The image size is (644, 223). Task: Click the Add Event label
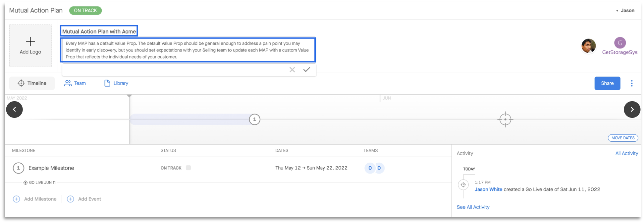pos(89,199)
